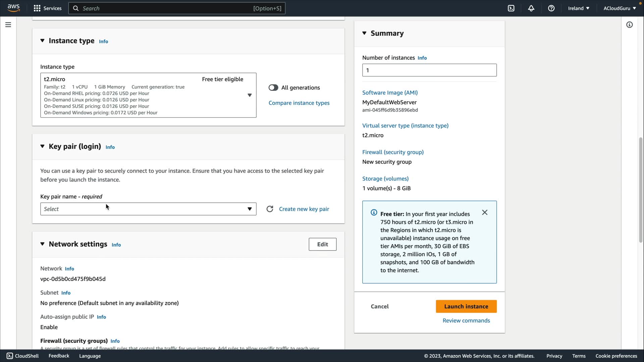644x362 pixels.
Task: Open the notifications bell
Action: coord(531,8)
